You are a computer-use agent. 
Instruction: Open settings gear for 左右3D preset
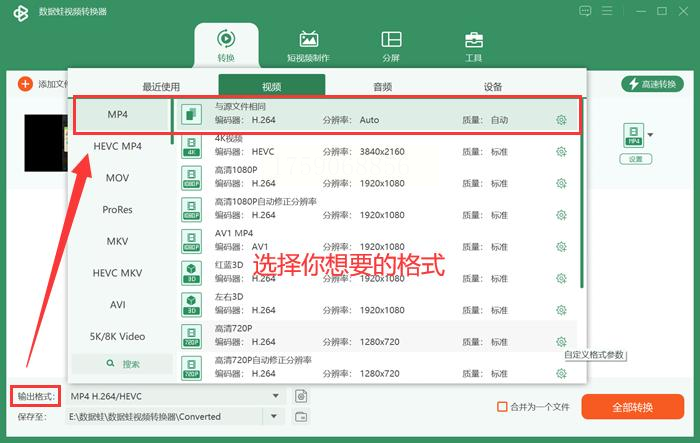point(561,310)
